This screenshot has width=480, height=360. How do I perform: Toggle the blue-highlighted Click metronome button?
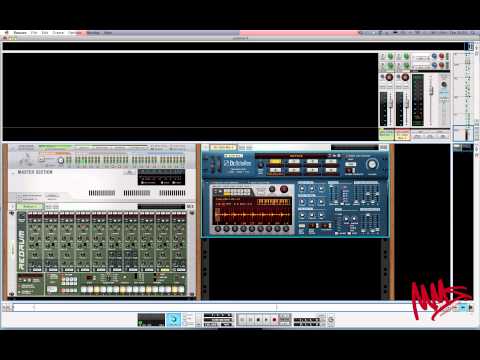[173, 320]
